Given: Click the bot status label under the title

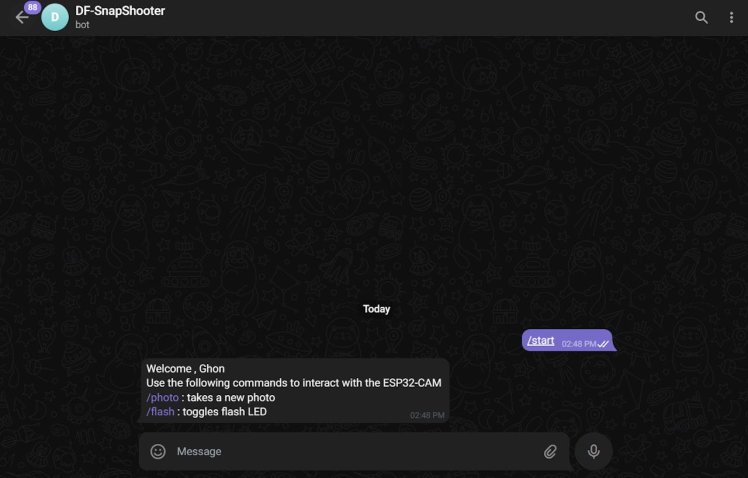Looking at the screenshot, I should (x=82, y=25).
